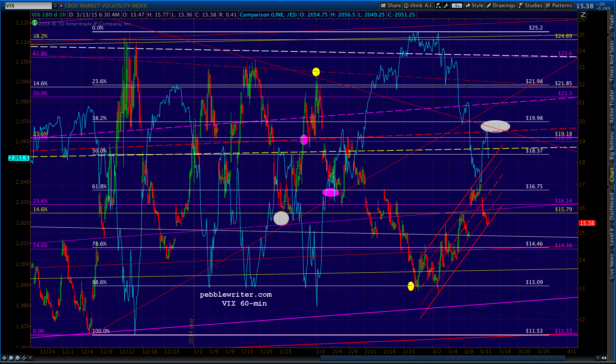Click the gray ellipse near 19.98 level
The width and height of the screenshot is (616, 364).
pos(495,126)
